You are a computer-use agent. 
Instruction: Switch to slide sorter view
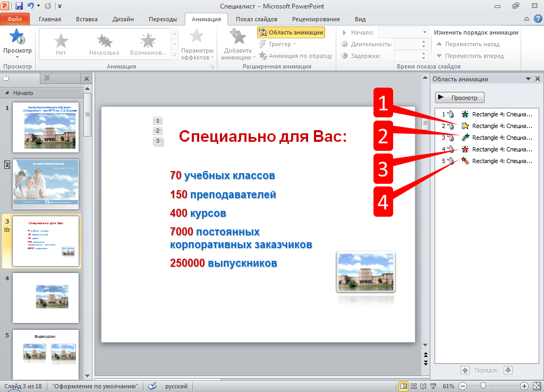(413, 386)
